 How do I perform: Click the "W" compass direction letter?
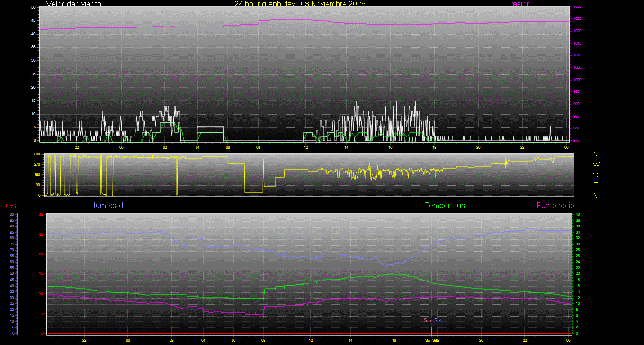[596, 165]
